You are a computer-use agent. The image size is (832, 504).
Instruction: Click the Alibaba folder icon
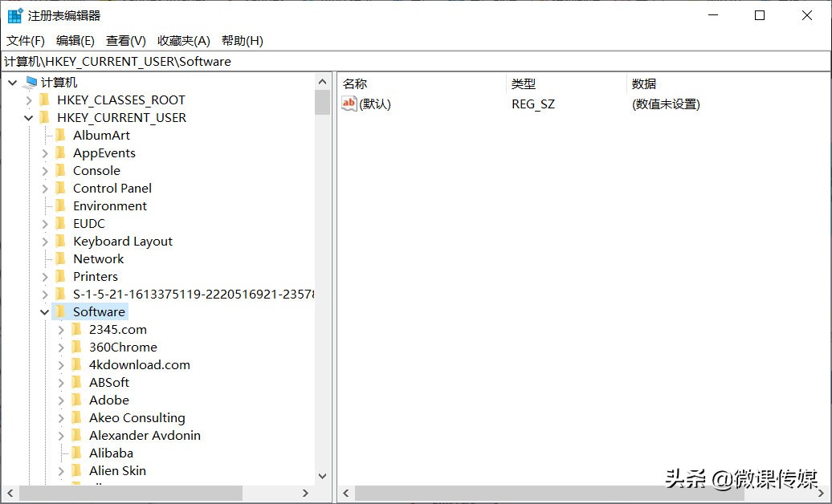(x=77, y=453)
